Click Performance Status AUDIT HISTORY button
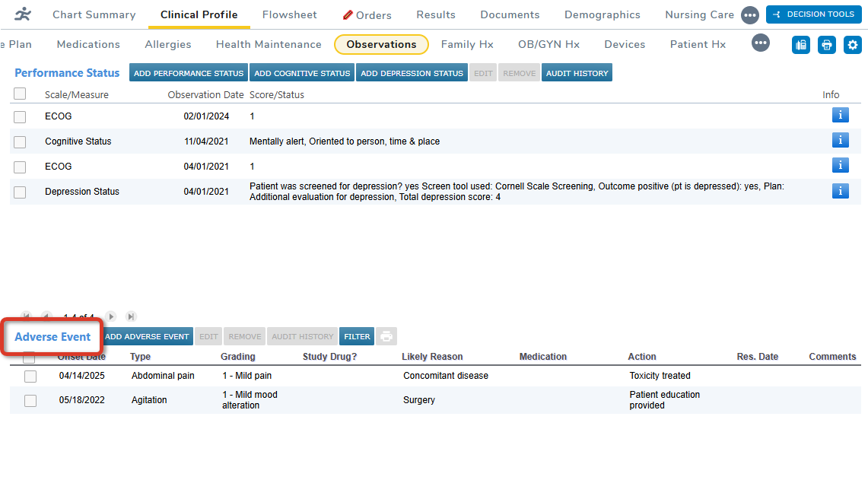 (x=577, y=72)
